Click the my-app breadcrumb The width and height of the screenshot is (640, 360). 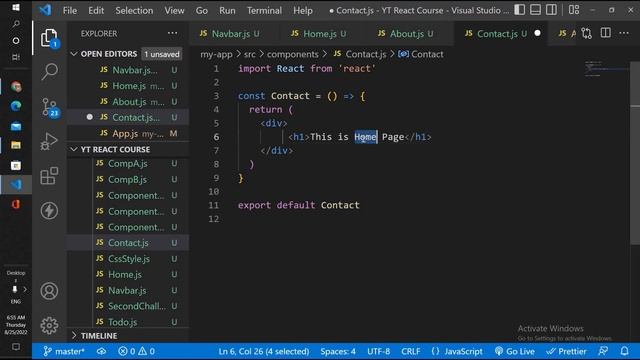[x=216, y=54]
